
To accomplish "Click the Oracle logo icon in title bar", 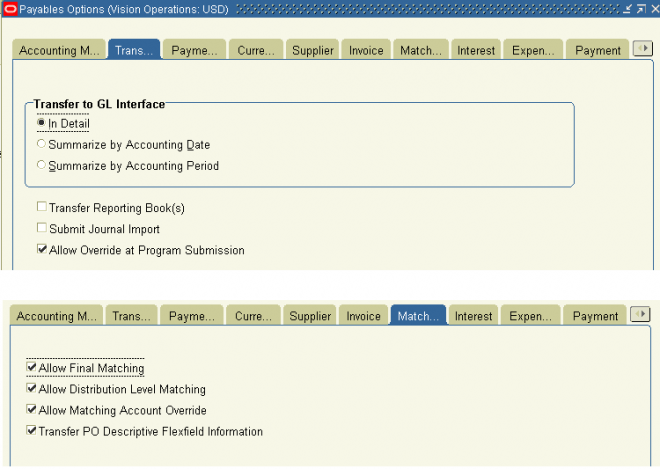I will click(x=10, y=9).
